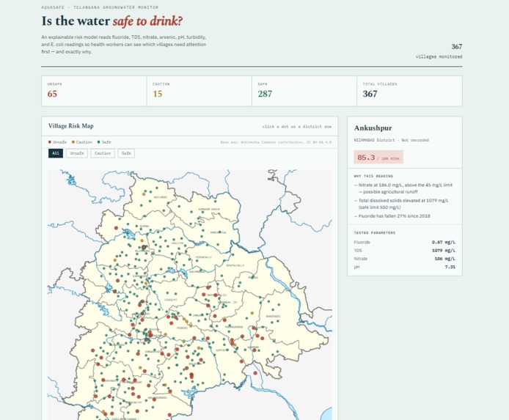Click the orange caution dot in Adilabad district
This screenshot has width=509, height=420.
[x=144, y=194]
